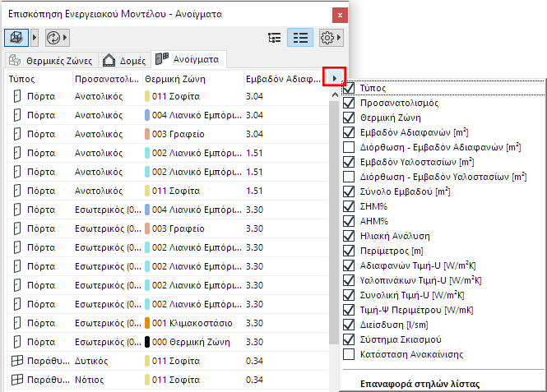Click the Γραφείο cell in the Εσωτερικός row
Viewport: 547px width, 392px height.
click(x=178, y=228)
